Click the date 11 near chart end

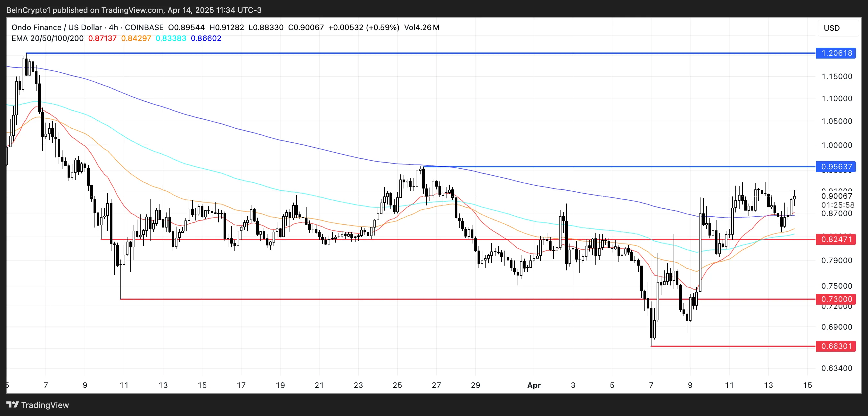729,385
